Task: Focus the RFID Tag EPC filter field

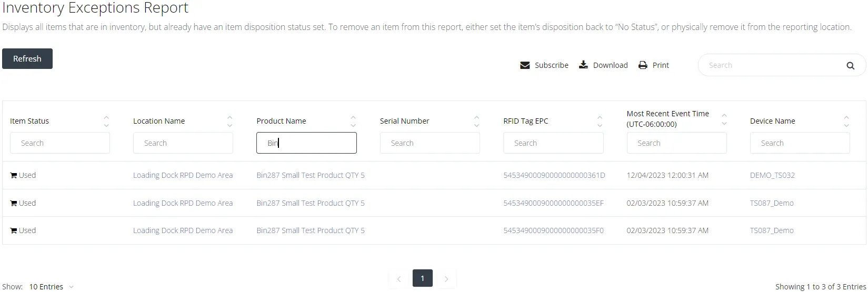Action: 553,143
